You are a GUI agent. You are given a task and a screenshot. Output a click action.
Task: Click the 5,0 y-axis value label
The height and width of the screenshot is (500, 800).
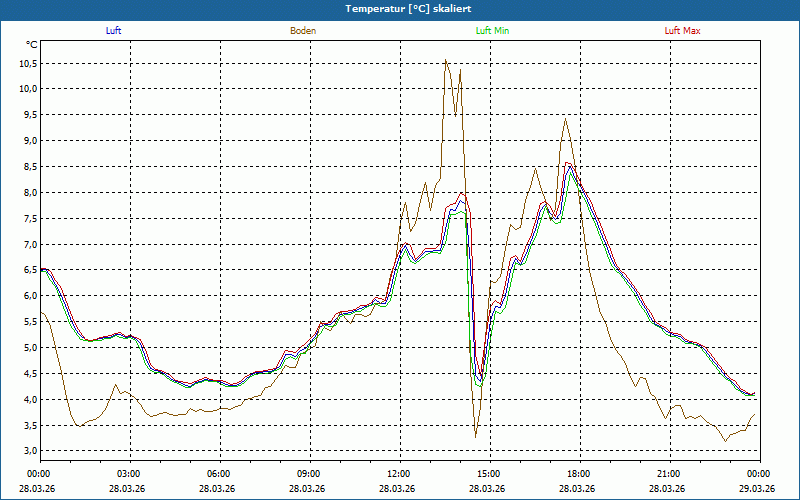[29, 348]
